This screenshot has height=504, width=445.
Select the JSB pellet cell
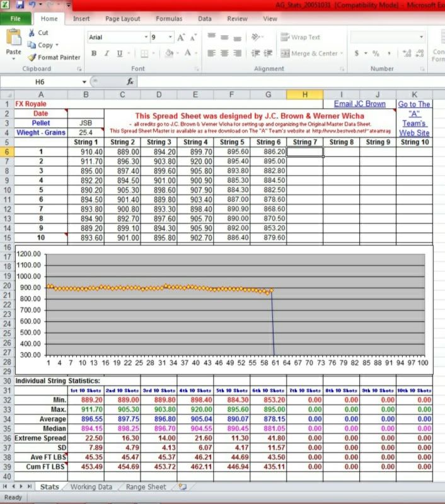click(86, 123)
